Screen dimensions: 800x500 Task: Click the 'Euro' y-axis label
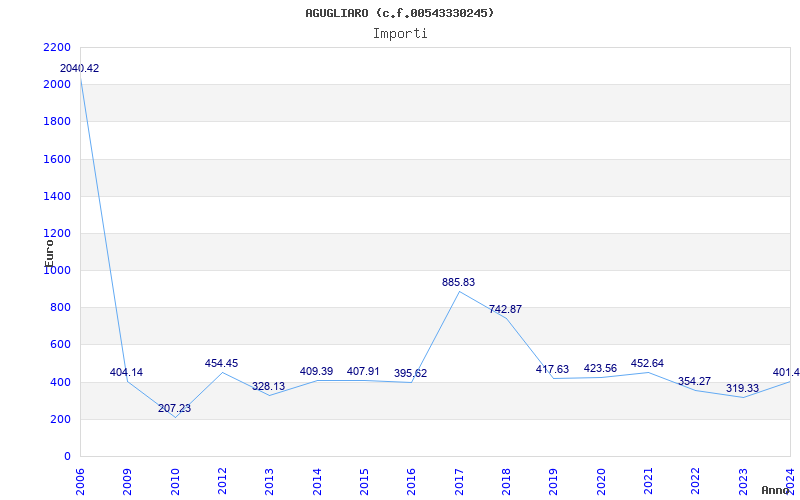[49, 253]
